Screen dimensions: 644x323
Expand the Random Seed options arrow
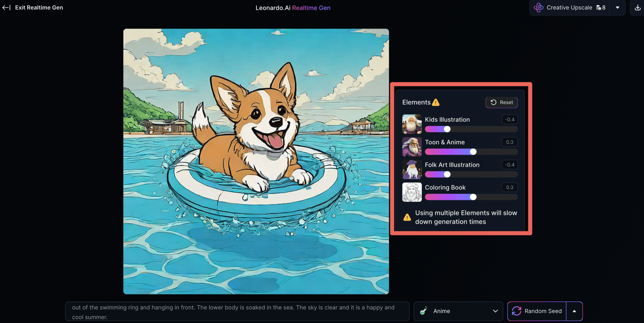pyautogui.click(x=574, y=311)
